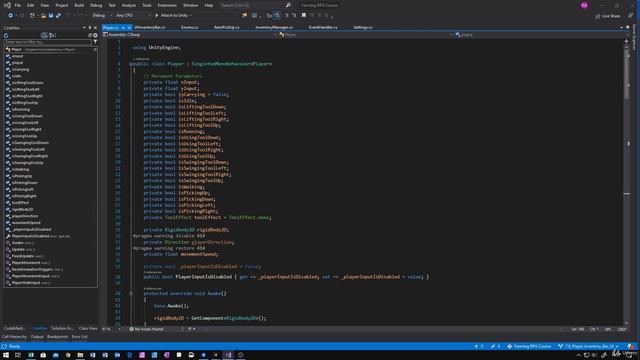Click the Save toolbar icon
Viewport: 640px width, 360px height.
(x=51, y=16)
